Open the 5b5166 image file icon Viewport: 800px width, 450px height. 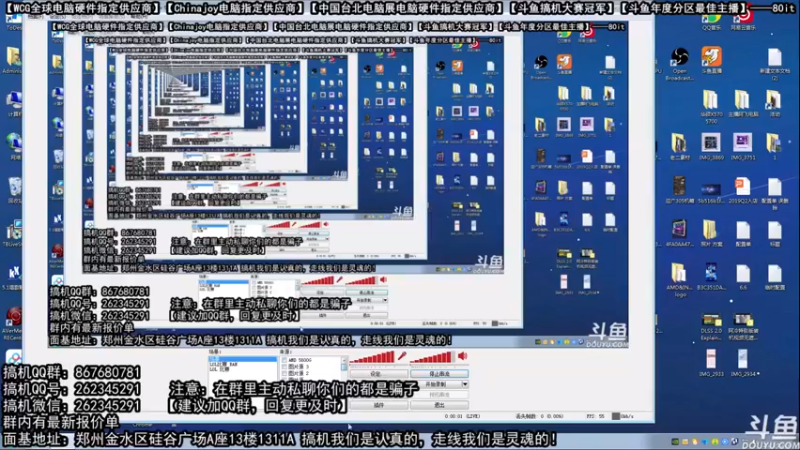click(711, 193)
